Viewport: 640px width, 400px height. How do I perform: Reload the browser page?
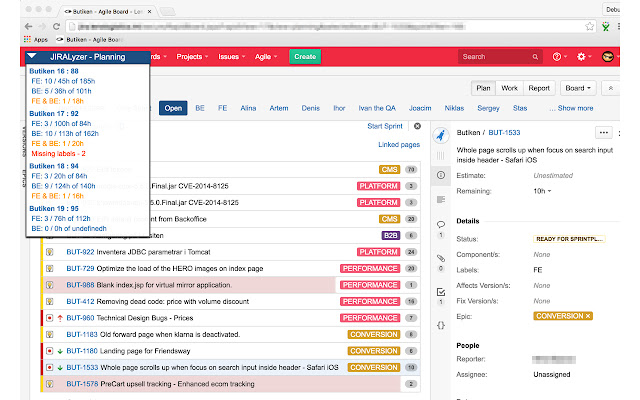coord(56,27)
